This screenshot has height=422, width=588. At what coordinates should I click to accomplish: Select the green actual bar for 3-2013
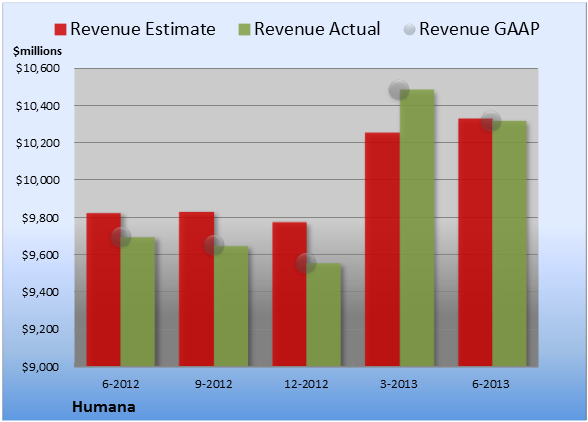pyautogui.click(x=417, y=228)
